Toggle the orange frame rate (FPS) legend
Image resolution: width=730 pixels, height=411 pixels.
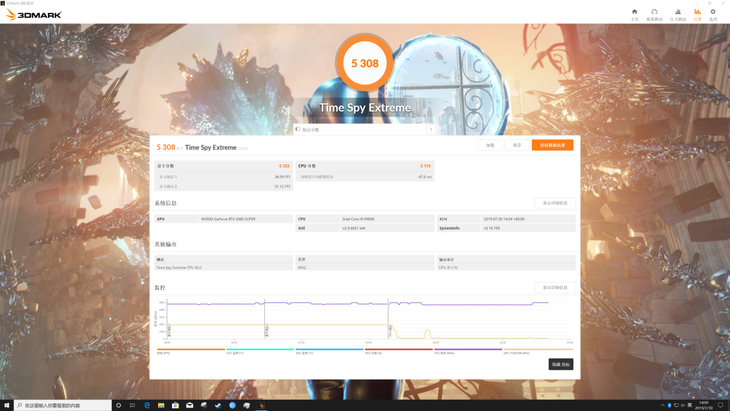(x=190, y=351)
